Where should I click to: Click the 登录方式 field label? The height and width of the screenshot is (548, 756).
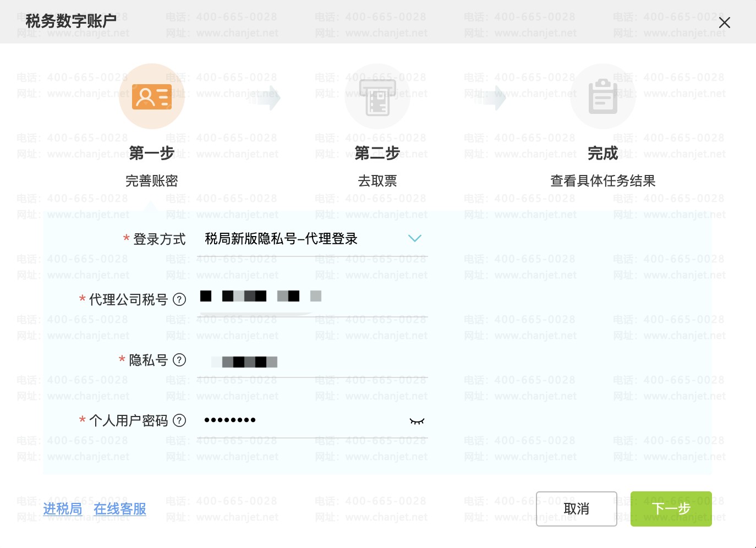click(160, 239)
